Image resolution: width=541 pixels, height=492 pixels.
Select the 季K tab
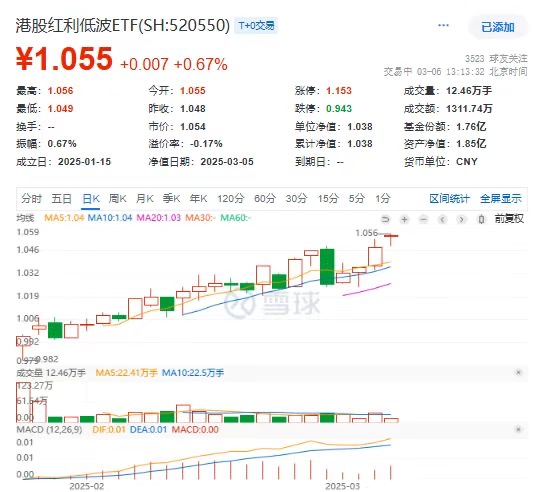(x=171, y=199)
